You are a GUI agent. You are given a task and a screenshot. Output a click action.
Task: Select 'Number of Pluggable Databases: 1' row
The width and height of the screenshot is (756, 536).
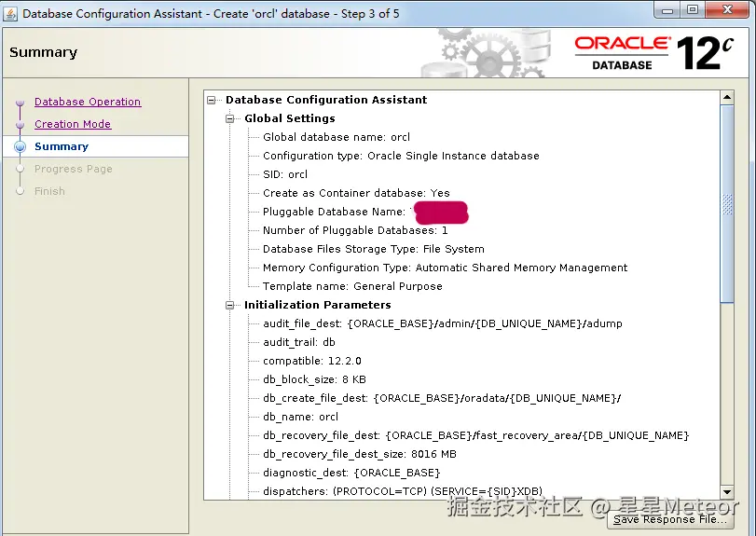tap(355, 230)
